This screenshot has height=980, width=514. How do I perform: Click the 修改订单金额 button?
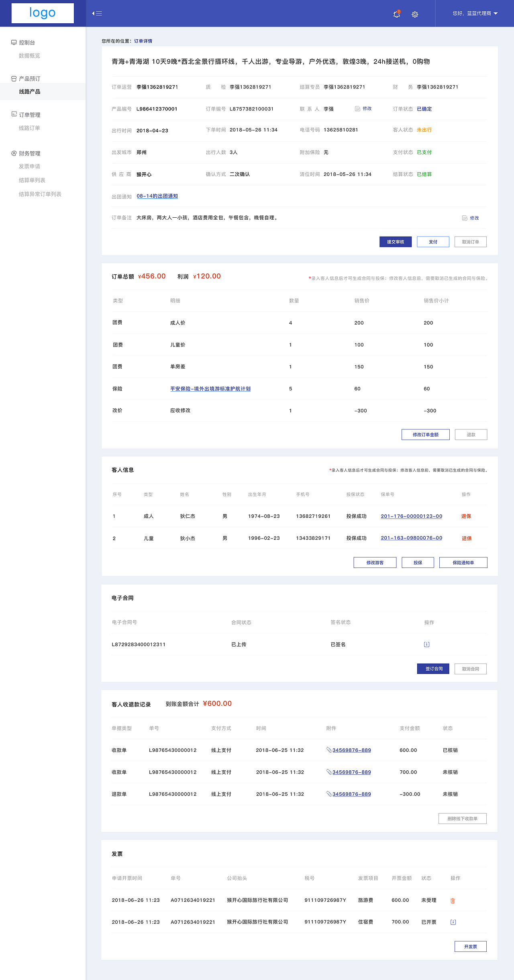[426, 435]
